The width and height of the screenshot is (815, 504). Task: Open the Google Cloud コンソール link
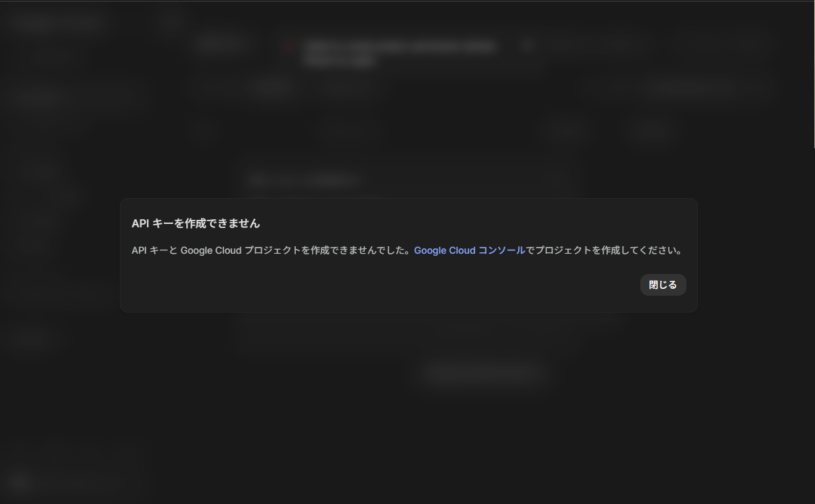(469, 250)
